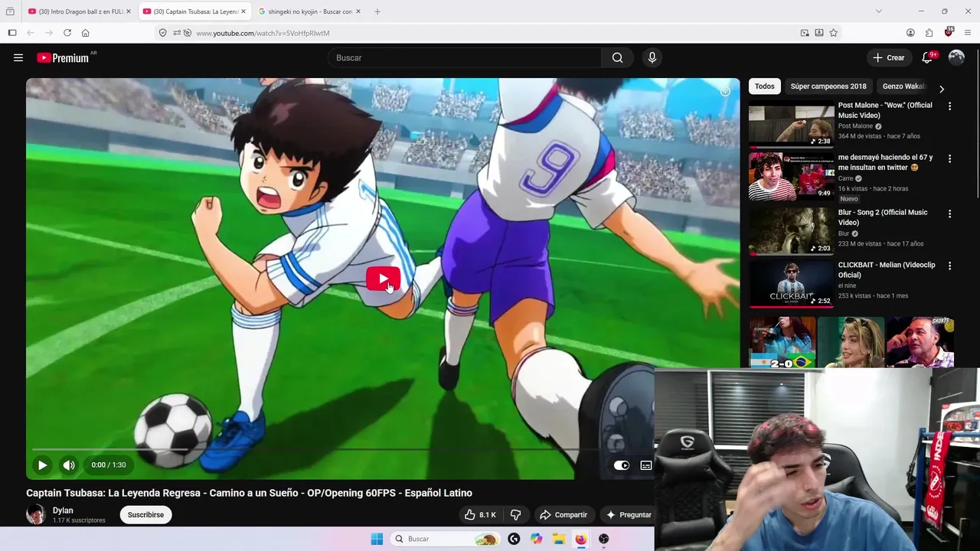Select the Súper campeones 2018 chip
This screenshot has height=551, width=980.
coord(828,86)
